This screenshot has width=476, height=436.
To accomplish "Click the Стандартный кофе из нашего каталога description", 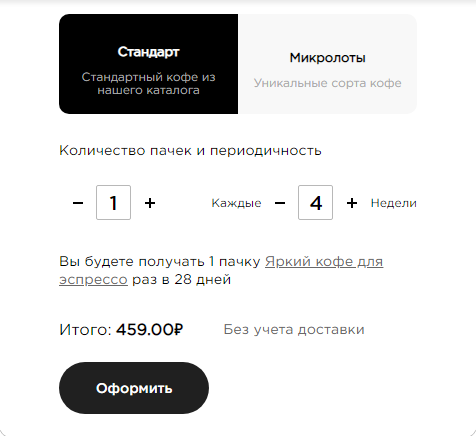I will point(149,84).
